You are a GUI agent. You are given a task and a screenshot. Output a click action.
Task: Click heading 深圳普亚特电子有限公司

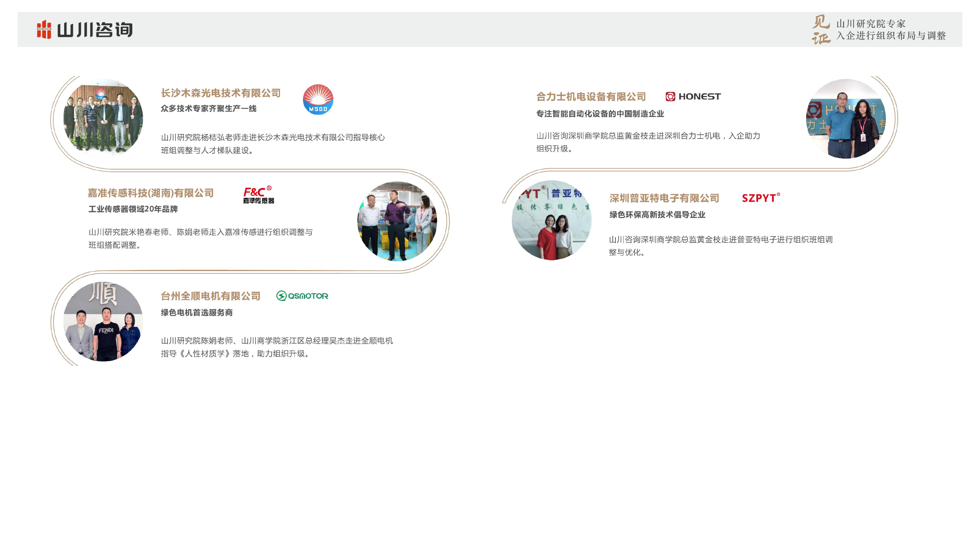[x=664, y=198]
